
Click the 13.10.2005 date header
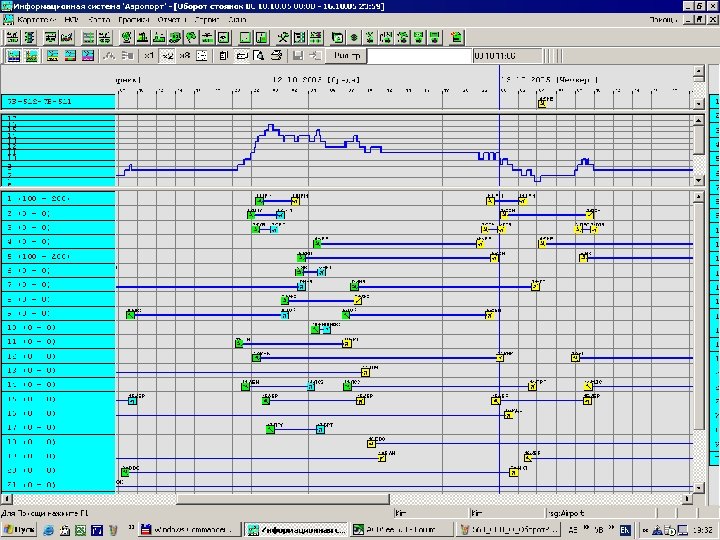(549, 80)
